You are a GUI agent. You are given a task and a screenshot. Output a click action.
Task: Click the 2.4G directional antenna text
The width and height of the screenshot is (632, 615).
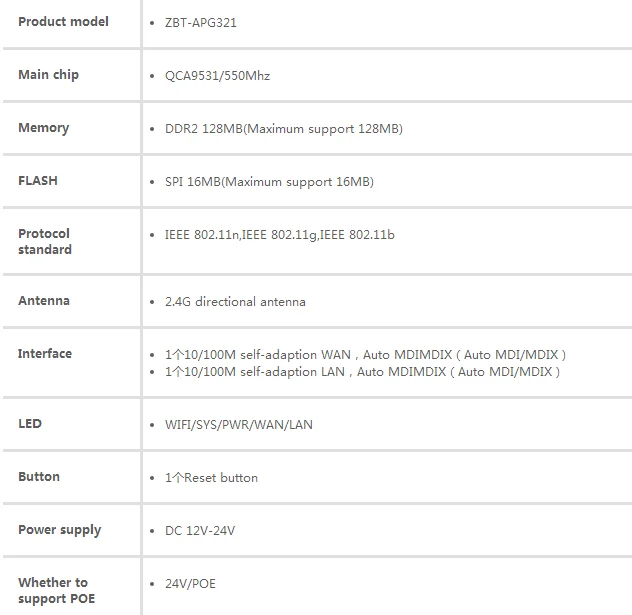235,302
